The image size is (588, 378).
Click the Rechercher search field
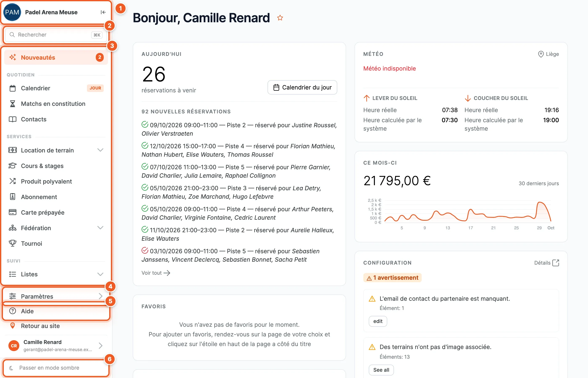pos(56,35)
